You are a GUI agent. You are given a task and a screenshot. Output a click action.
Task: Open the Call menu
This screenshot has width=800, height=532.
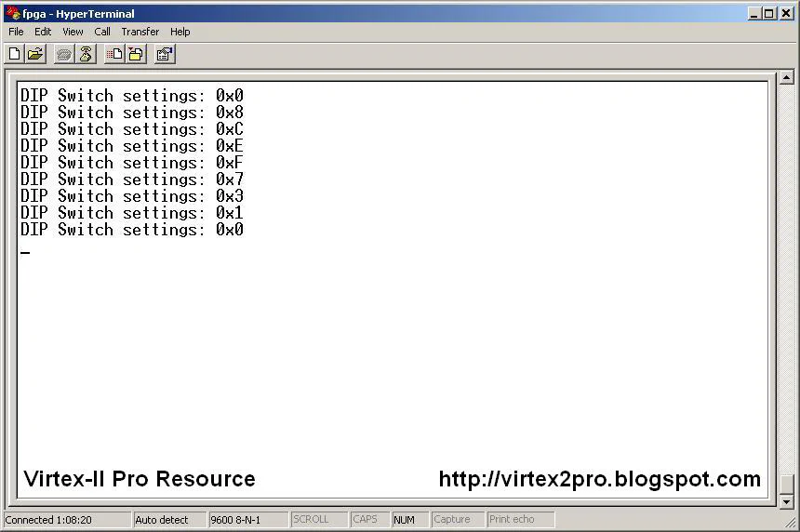pos(102,32)
